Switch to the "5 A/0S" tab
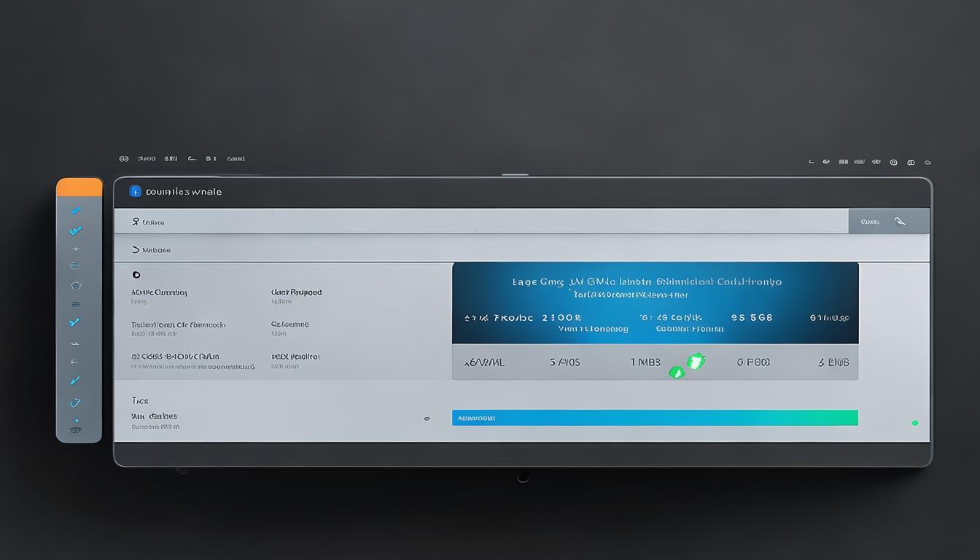The width and height of the screenshot is (980, 560). 564,362
